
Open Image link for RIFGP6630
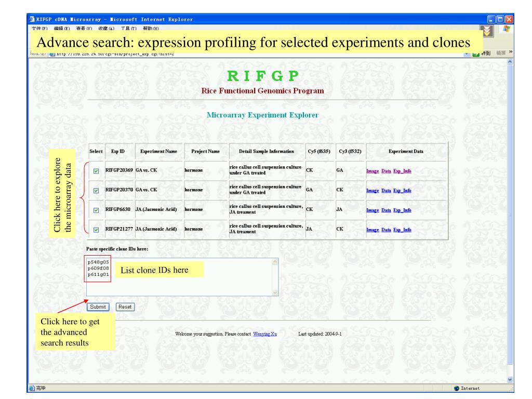[x=373, y=210]
